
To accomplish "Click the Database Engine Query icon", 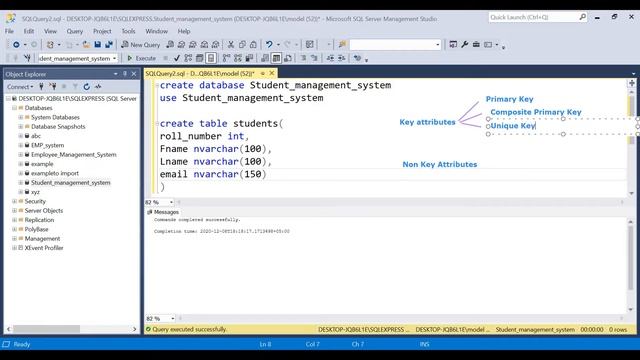I will click(170, 44).
